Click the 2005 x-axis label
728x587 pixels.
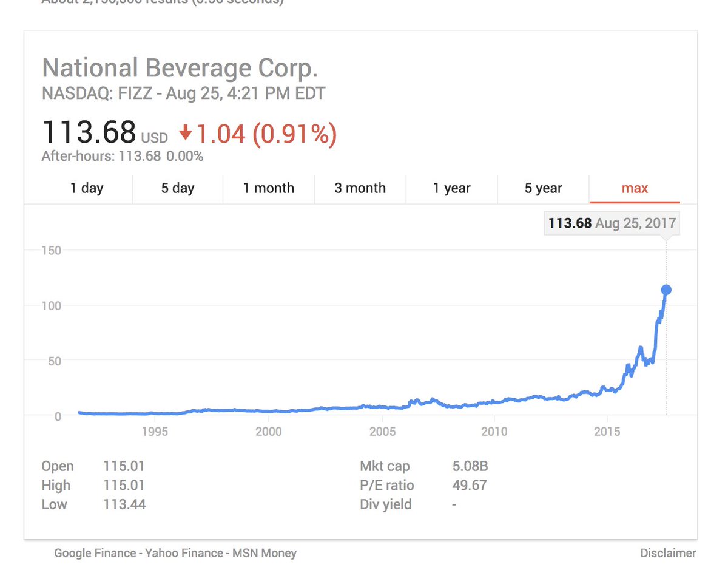(x=383, y=431)
